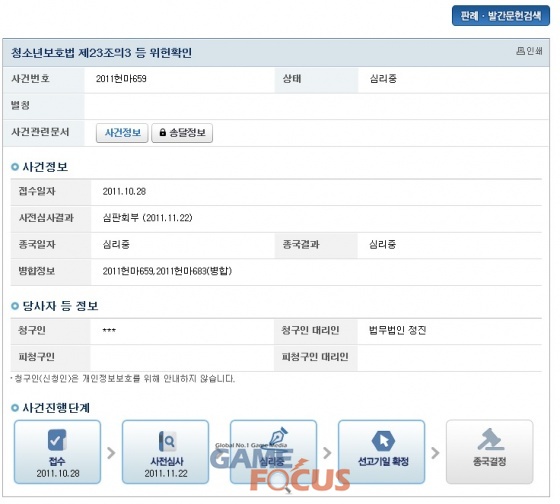Click the 사건진행단계 section heading
Screen dimensions: 560x504
point(56,408)
